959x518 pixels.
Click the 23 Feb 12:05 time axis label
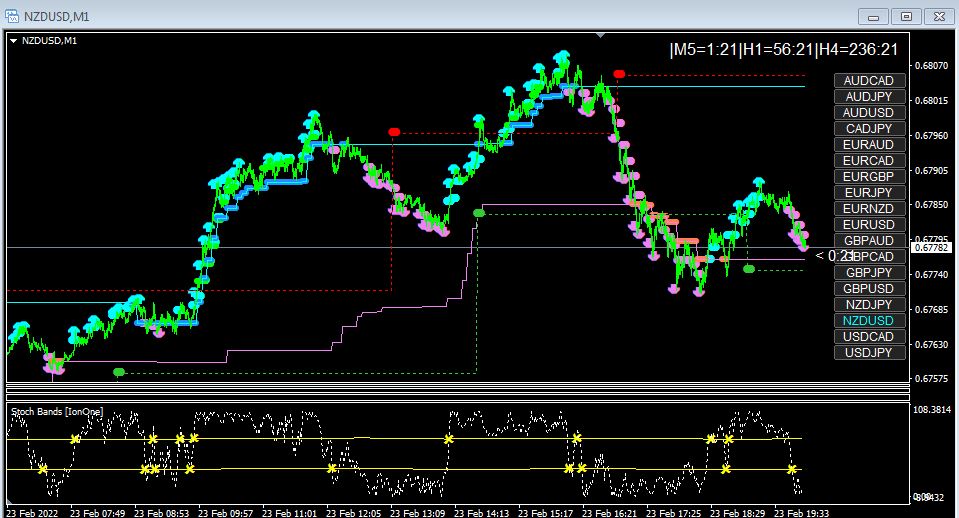pos(354,513)
